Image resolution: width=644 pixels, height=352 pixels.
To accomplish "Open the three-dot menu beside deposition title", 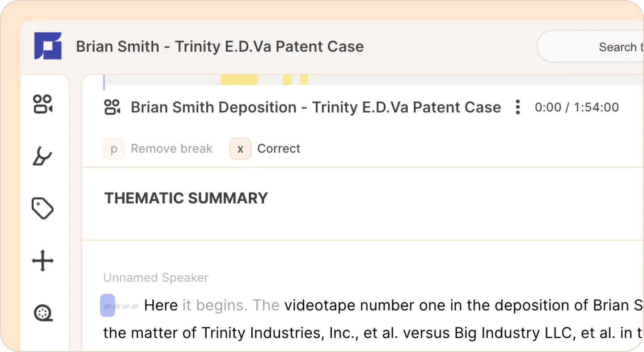I will (517, 107).
